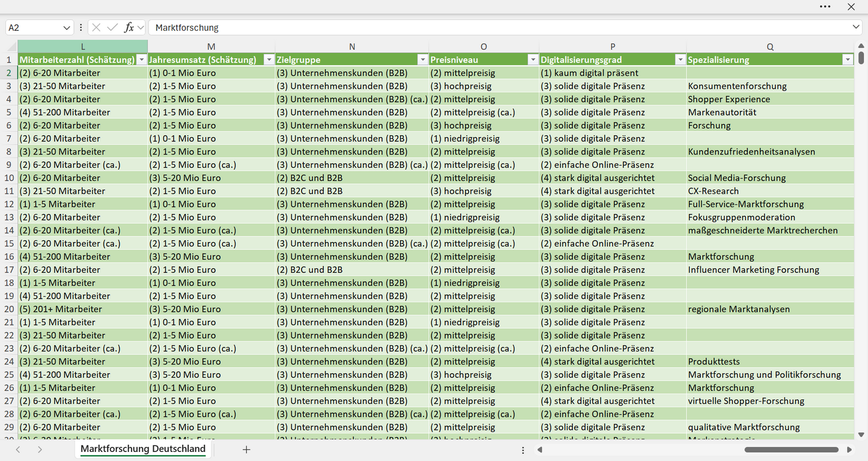Select cell CX-Research
This screenshot has width=868, height=461.
(770, 191)
